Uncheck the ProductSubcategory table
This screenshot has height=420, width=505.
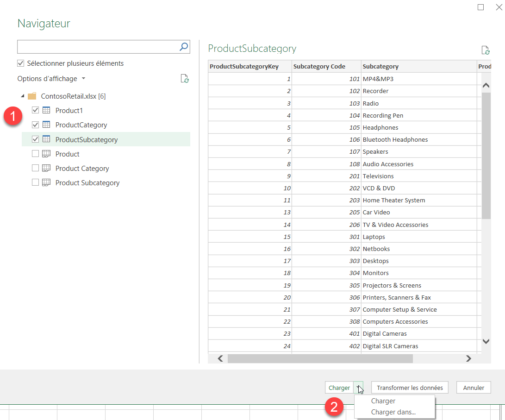click(x=35, y=139)
